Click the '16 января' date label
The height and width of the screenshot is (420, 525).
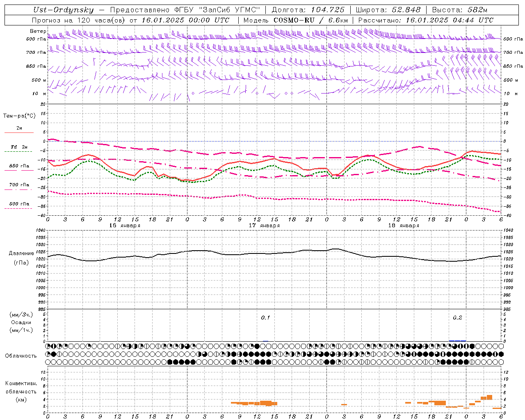click(125, 226)
